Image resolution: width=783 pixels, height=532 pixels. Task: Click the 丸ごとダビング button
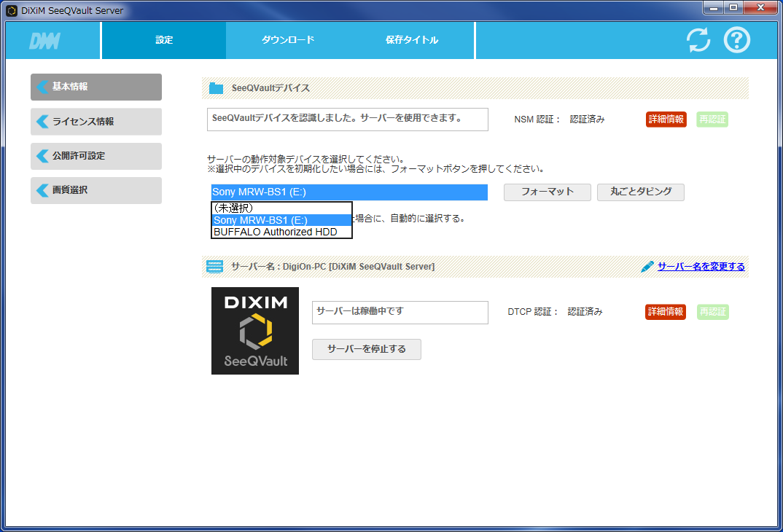click(641, 192)
